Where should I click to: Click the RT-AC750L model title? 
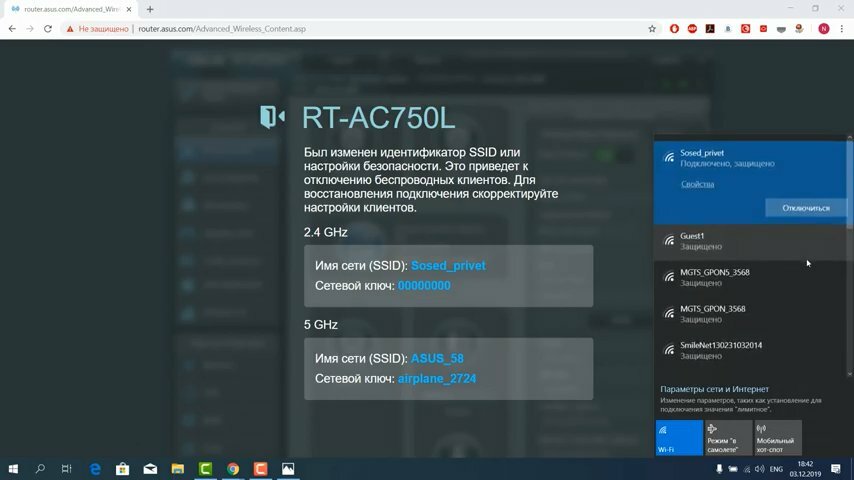(378, 118)
